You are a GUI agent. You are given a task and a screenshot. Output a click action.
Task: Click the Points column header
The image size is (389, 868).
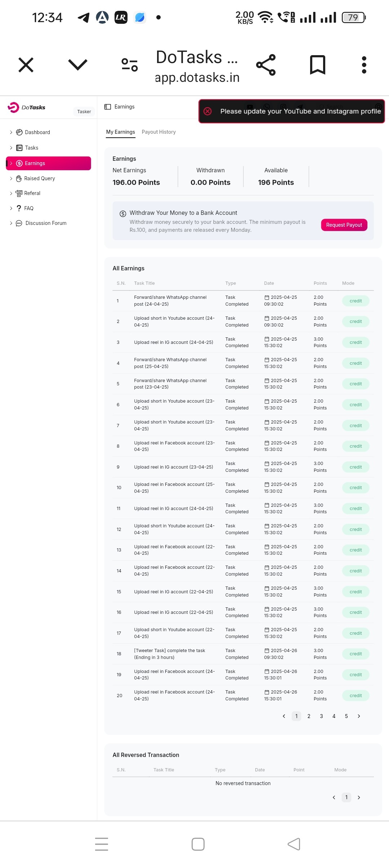pyautogui.click(x=320, y=283)
